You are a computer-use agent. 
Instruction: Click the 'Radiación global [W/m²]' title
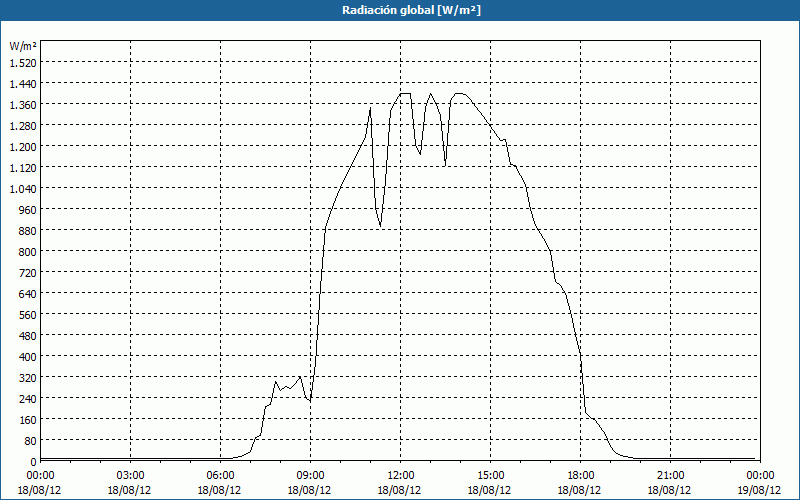click(x=411, y=10)
